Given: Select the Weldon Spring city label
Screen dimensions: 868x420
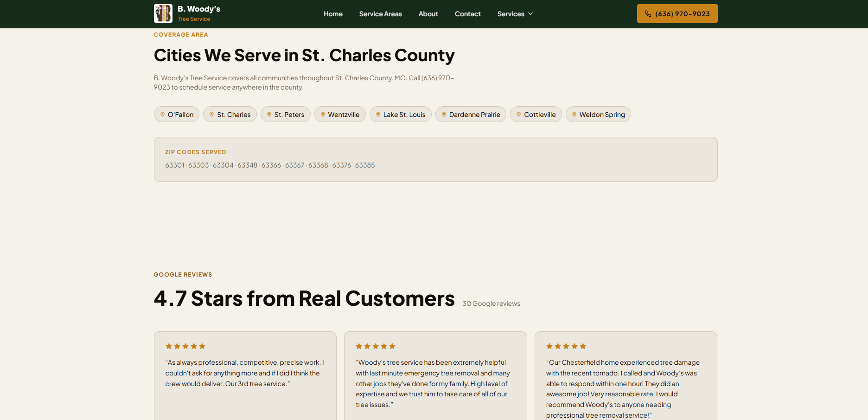Looking at the screenshot, I should 602,115.
